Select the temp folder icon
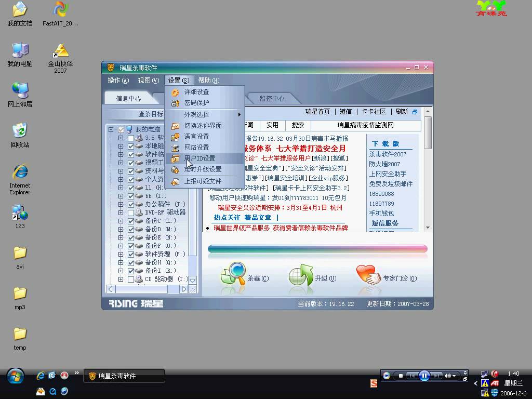This screenshot has height=399, width=532. [20, 338]
